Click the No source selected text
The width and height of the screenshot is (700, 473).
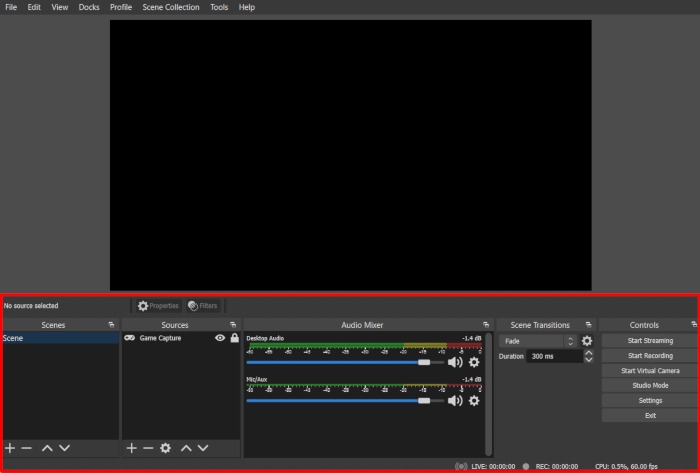(31, 306)
